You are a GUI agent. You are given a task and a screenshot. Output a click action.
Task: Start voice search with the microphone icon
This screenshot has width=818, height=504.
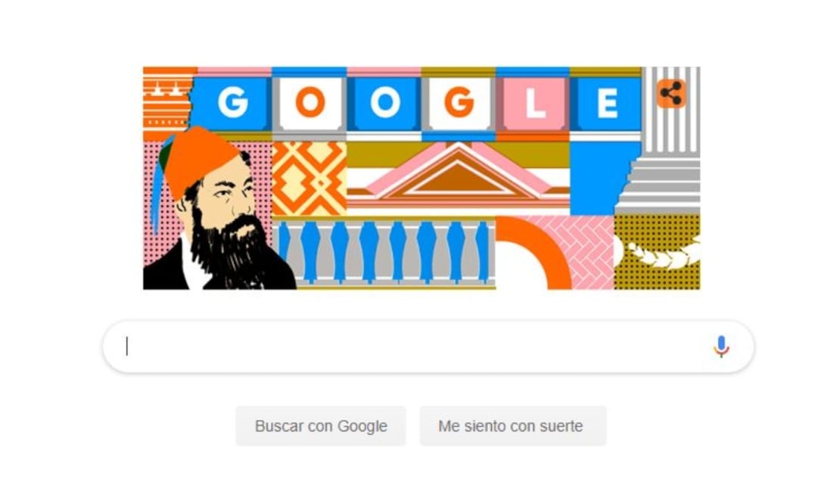click(721, 347)
